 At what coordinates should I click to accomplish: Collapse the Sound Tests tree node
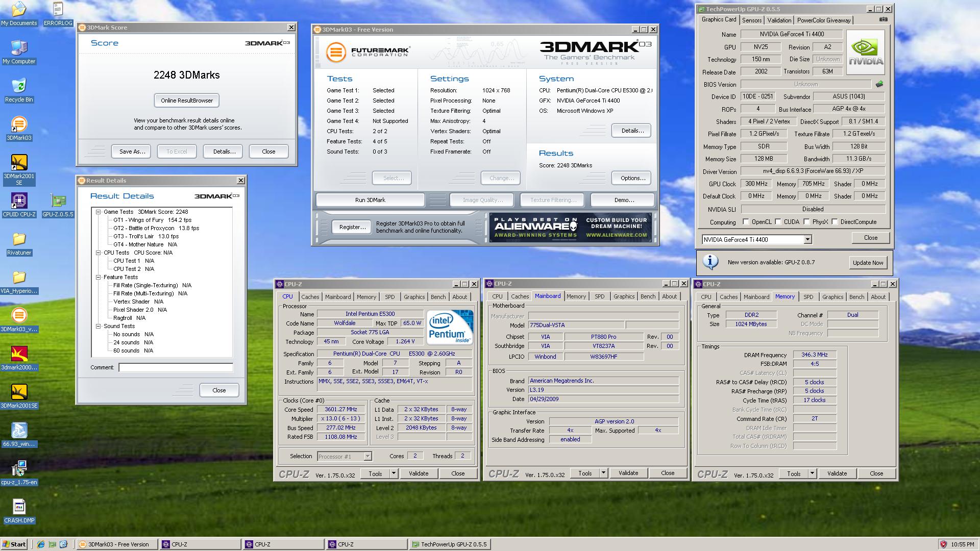pos(99,326)
